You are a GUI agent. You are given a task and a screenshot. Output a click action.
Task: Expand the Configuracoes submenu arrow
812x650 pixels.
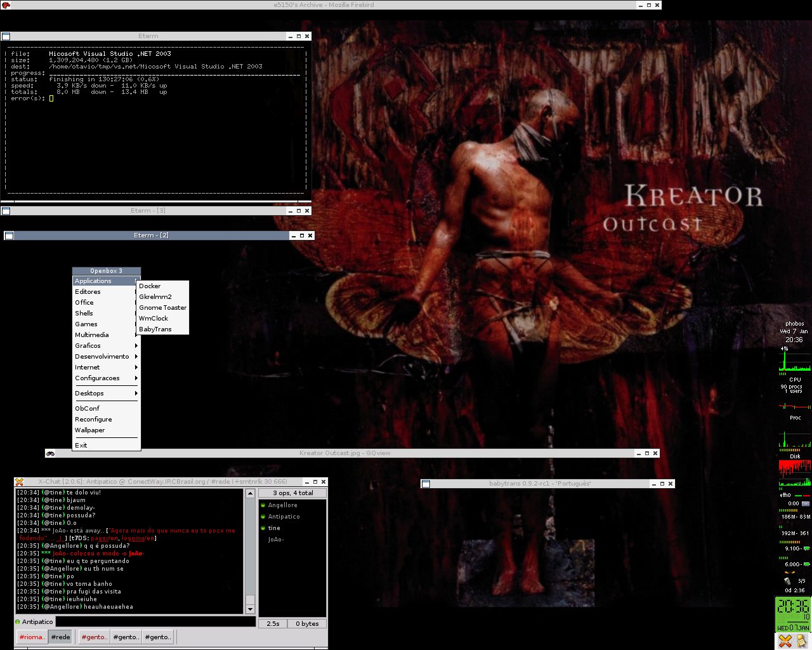click(136, 378)
